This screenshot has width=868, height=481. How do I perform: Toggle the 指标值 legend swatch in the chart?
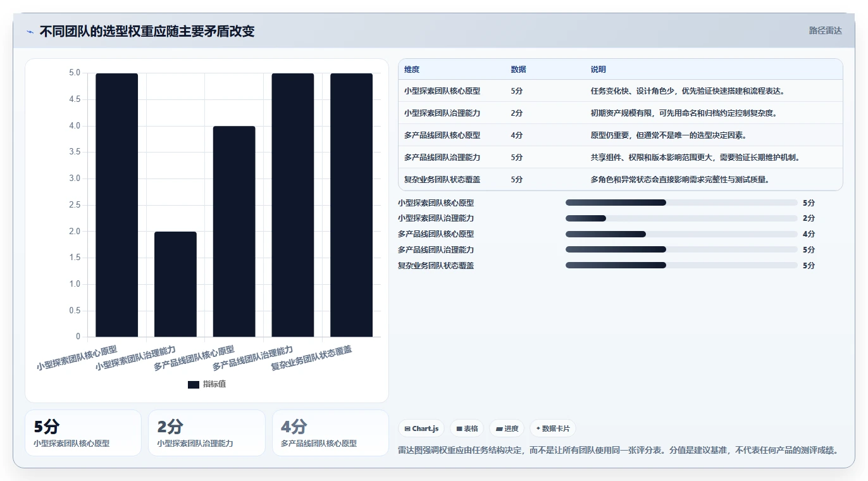[194, 384]
